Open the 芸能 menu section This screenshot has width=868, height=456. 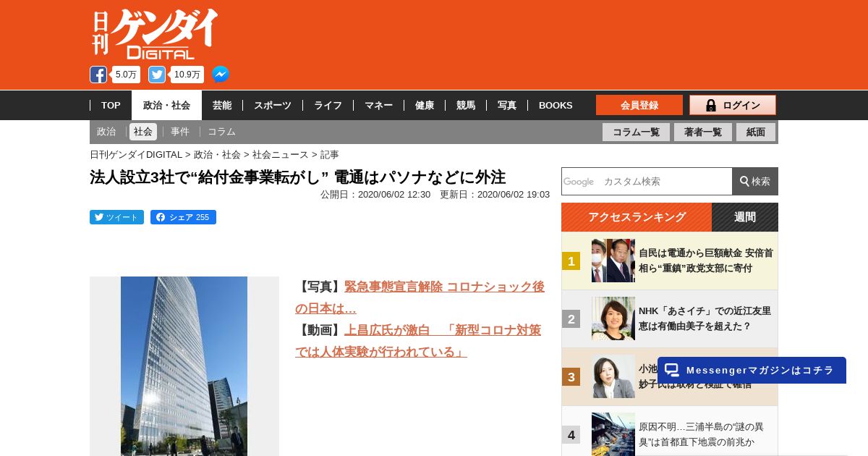222,106
